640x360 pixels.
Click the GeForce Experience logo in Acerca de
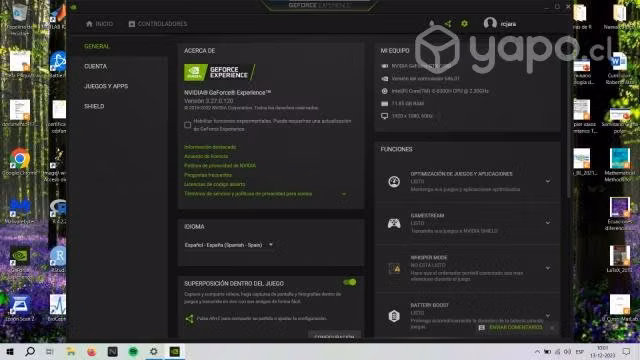(x=220, y=72)
